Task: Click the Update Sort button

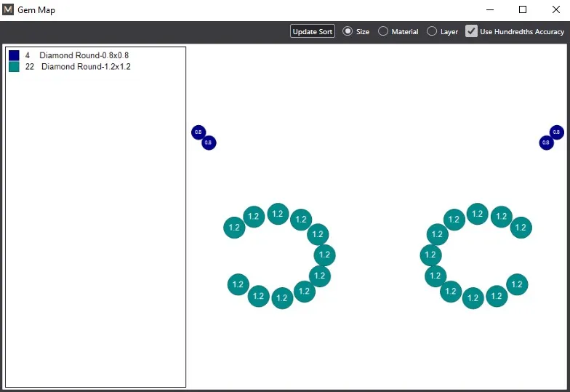Action: [313, 31]
